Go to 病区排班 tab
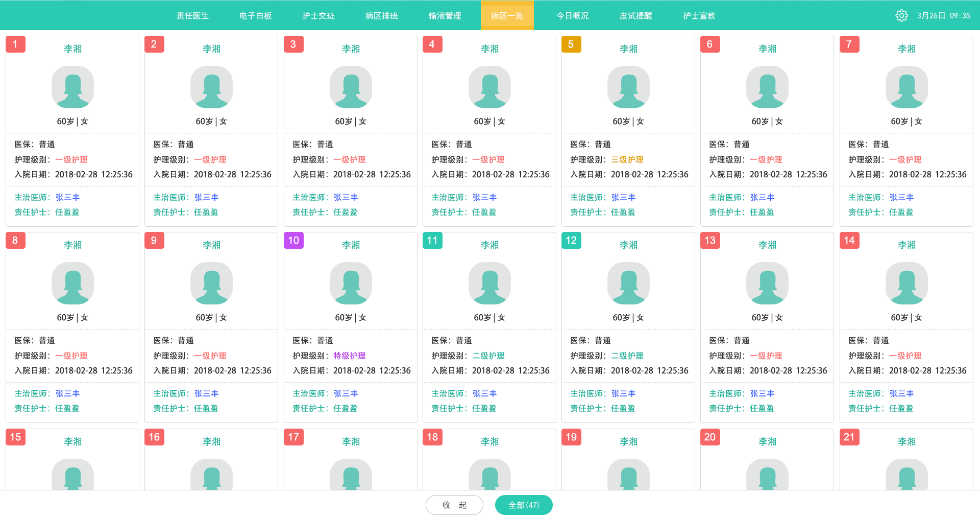The image size is (980, 518). (381, 16)
